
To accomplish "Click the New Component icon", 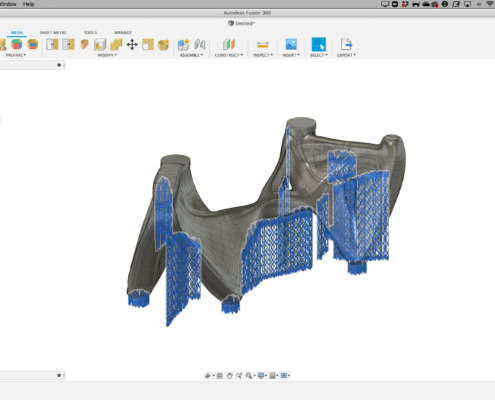I will click(183, 44).
